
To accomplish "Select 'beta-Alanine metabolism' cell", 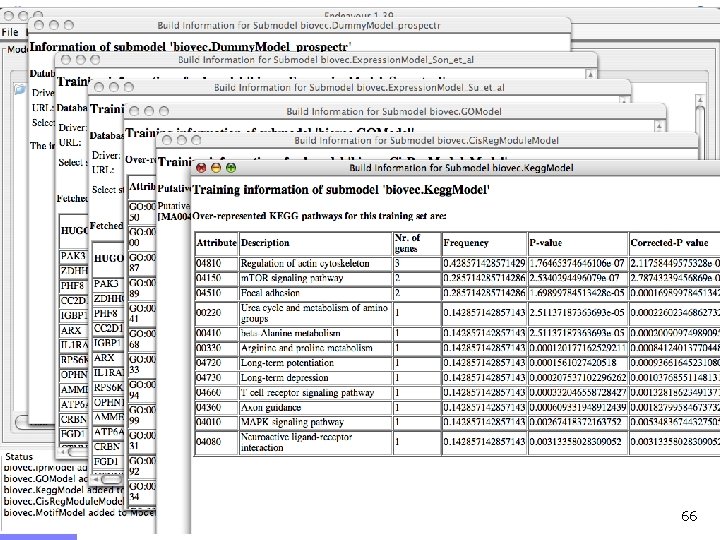I will pyautogui.click(x=315, y=333).
